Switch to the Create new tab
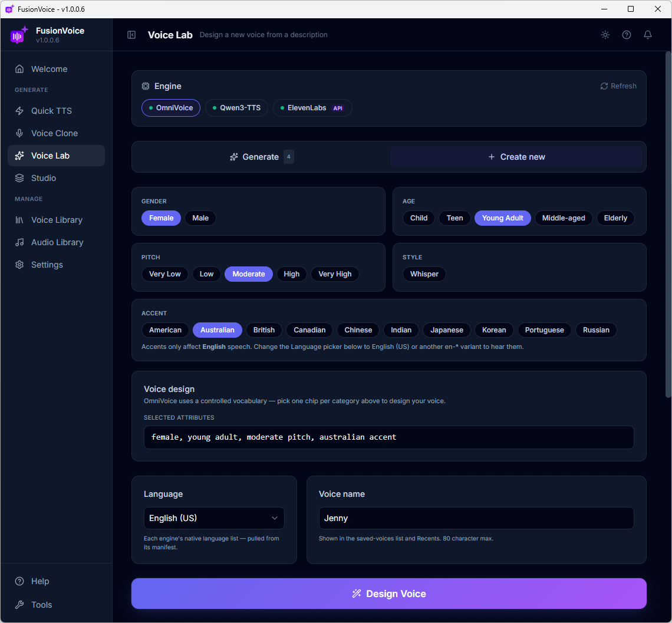The width and height of the screenshot is (672, 623). pyautogui.click(x=516, y=157)
